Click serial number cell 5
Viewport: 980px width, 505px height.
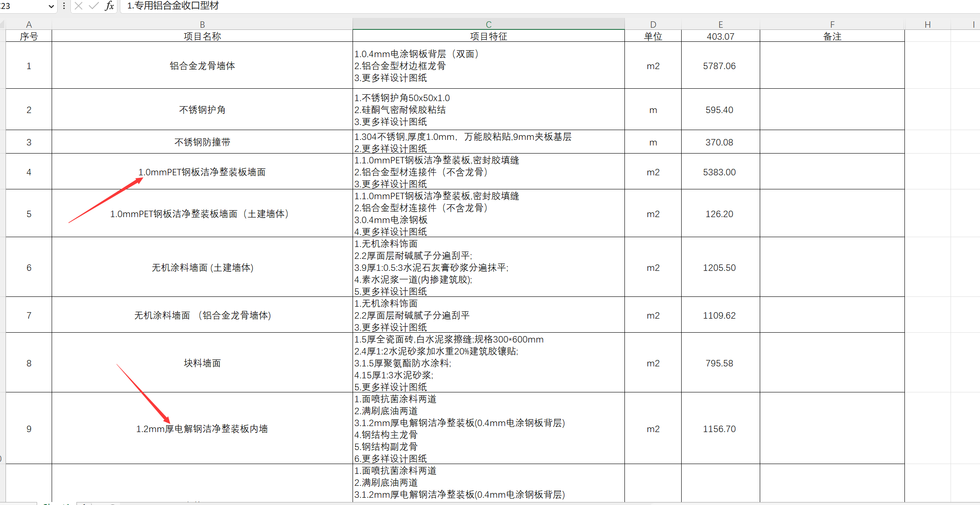pyautogui.click(x=29, y=214)
